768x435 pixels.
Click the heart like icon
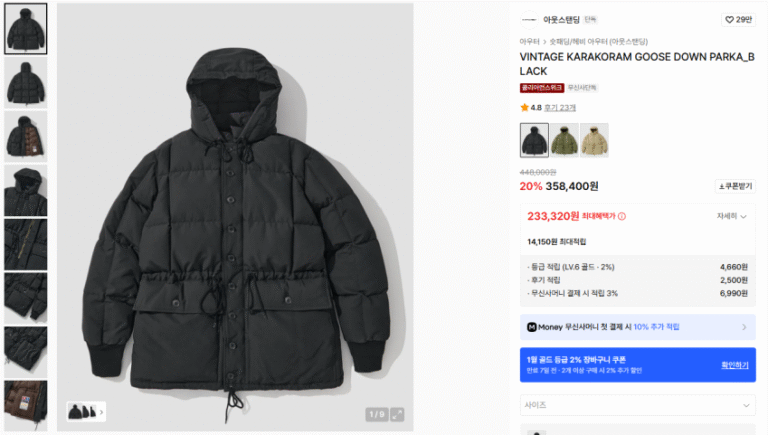point(729,20)
